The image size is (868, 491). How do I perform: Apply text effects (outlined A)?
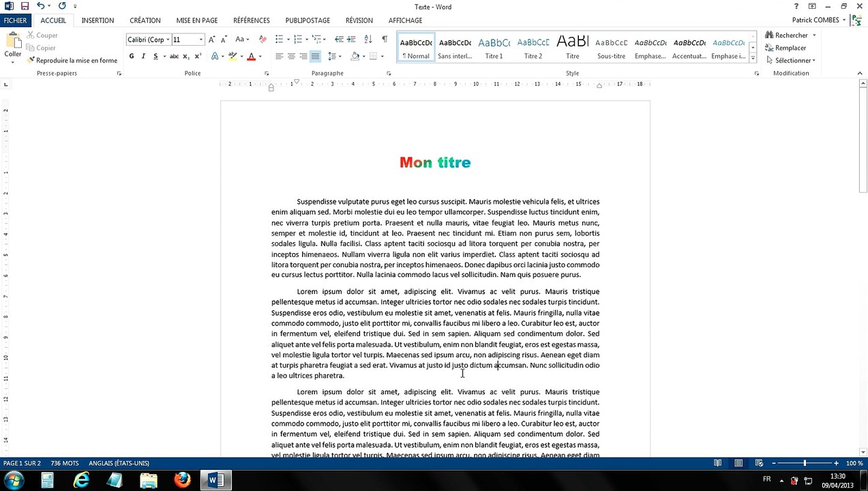click(x=215, y=56)
